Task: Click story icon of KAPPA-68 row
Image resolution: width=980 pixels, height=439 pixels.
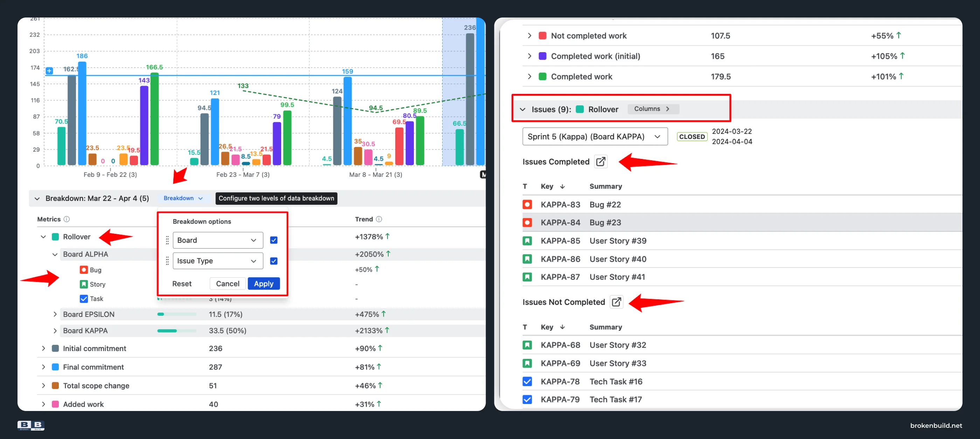Action: click(527, 345)
